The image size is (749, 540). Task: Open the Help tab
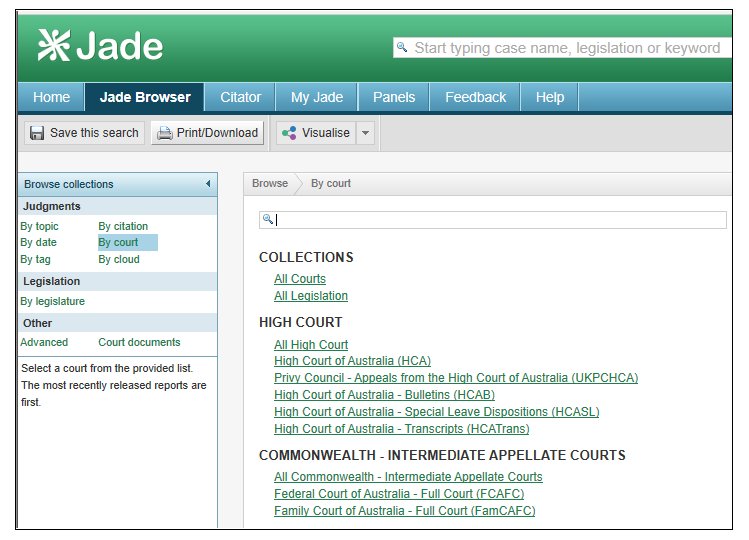click(x=550, y=97)
